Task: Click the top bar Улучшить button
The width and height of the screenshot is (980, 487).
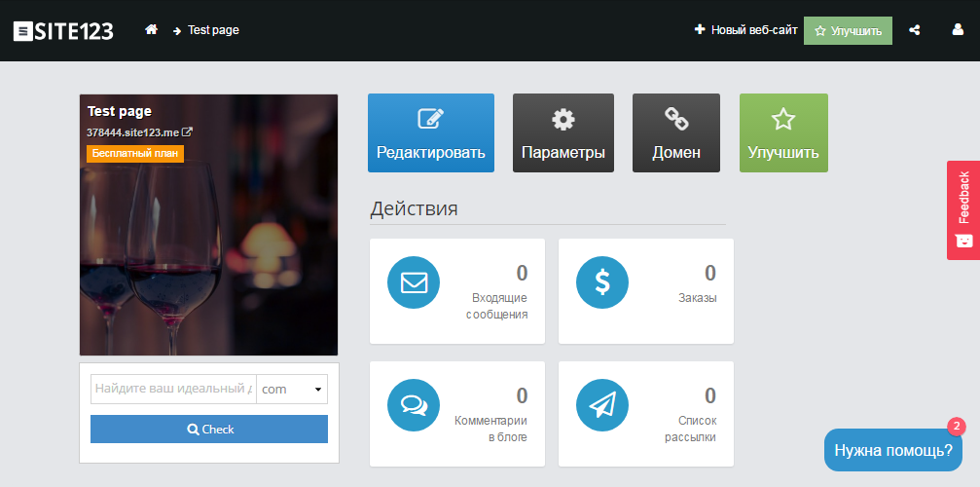Action: (x=848, y=30)
